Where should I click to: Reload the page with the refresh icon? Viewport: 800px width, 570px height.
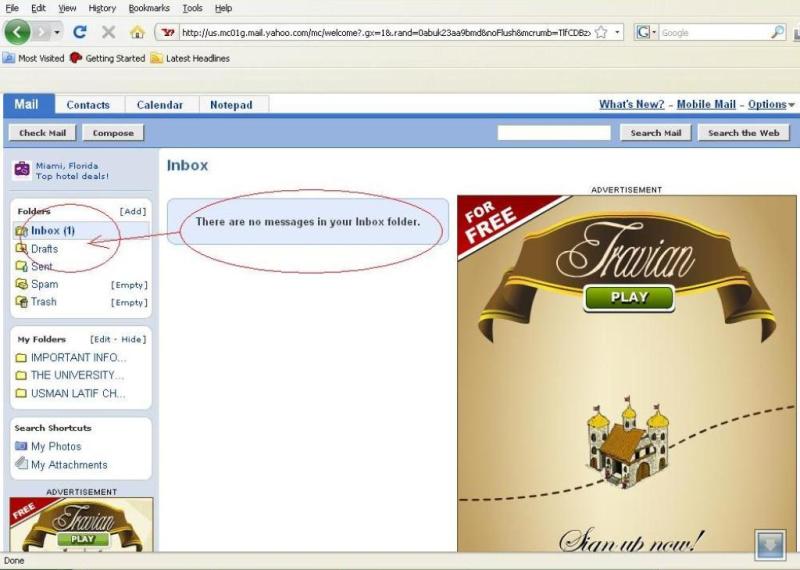click(x=80, y=32)
